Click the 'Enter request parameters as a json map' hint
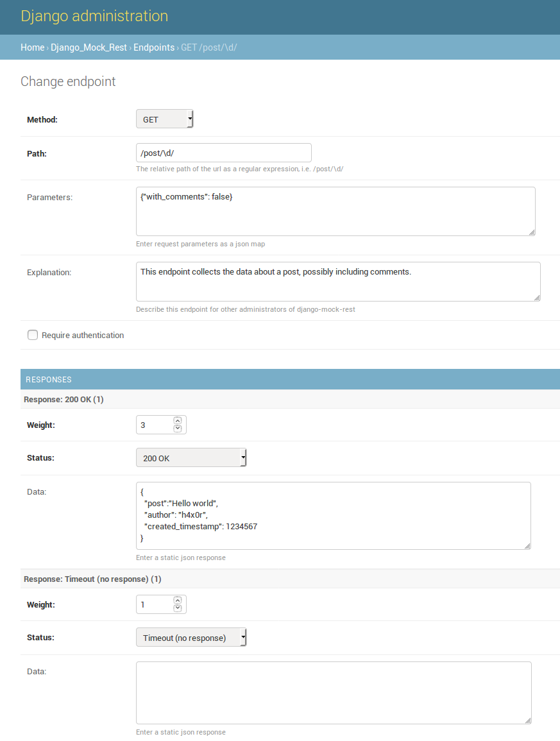Image resolution: width=560 pixels, height=741 pixels. [x=200, y=244]
